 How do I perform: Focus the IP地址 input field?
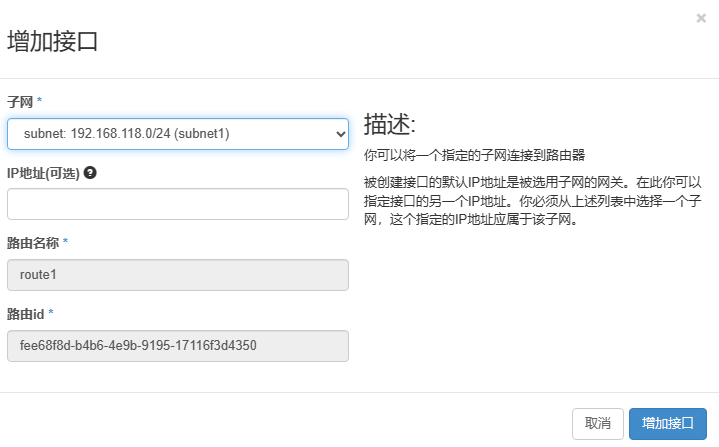pyautogui.click(x=177, y=204)
